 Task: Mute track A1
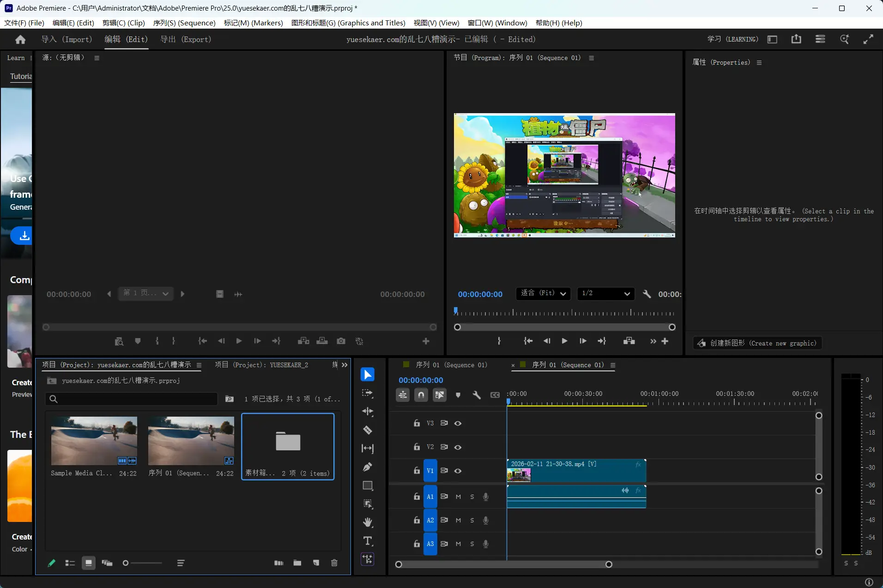click(x=458, y=497)
